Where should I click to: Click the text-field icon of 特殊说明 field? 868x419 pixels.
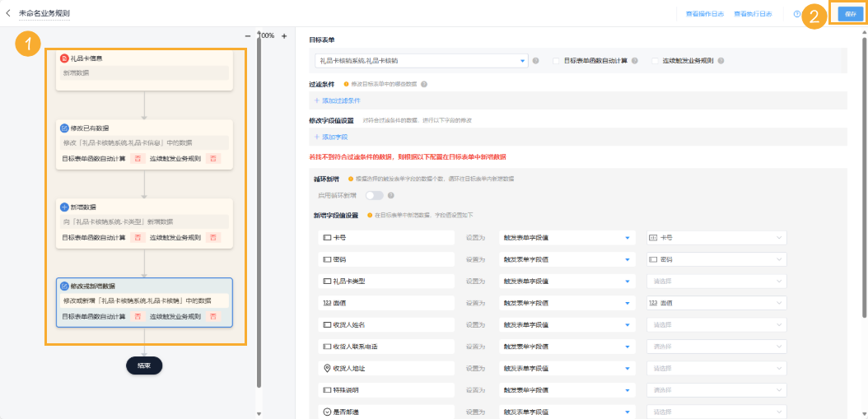click(327, 389)
